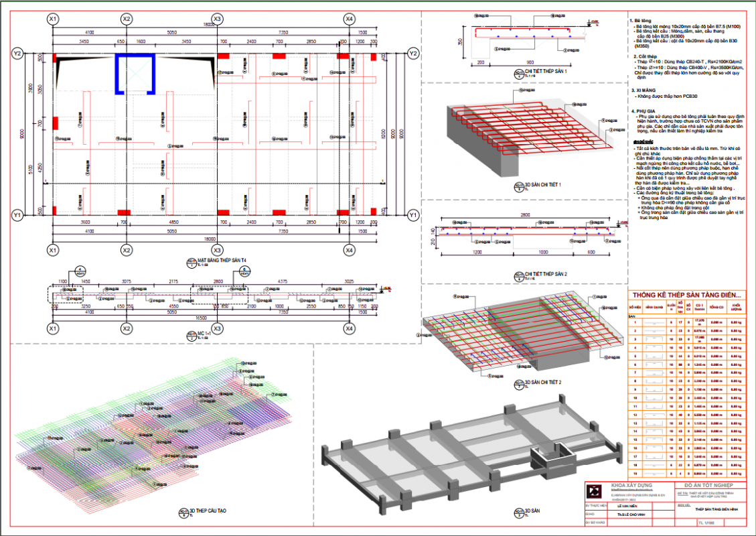Select the Y2 grid bubble left of the plan
Image resolution: width=756 pixels, height=536 pixels.
click(17, 53)
